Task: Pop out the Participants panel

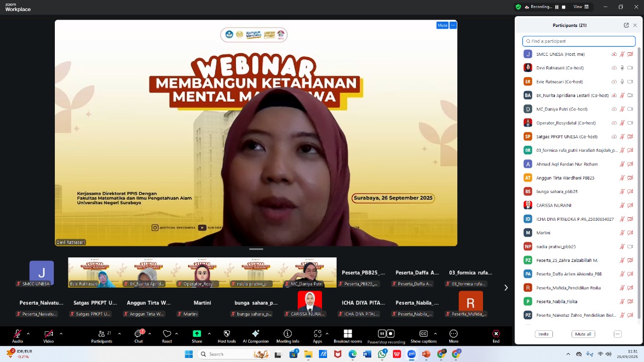Action: 626,25
